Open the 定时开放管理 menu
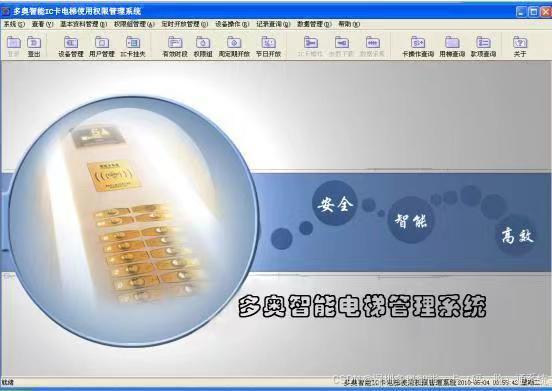This screenshot has width=552, height=391. [x=184, y=24]
